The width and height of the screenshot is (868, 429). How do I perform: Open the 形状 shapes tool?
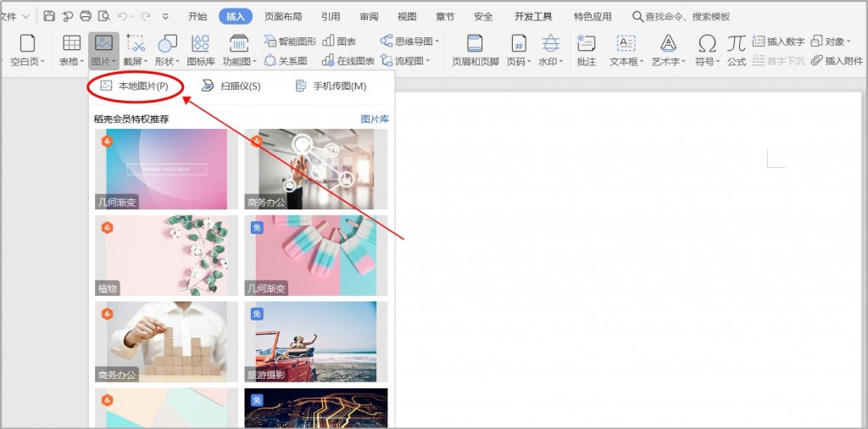(x=167, y=50)
